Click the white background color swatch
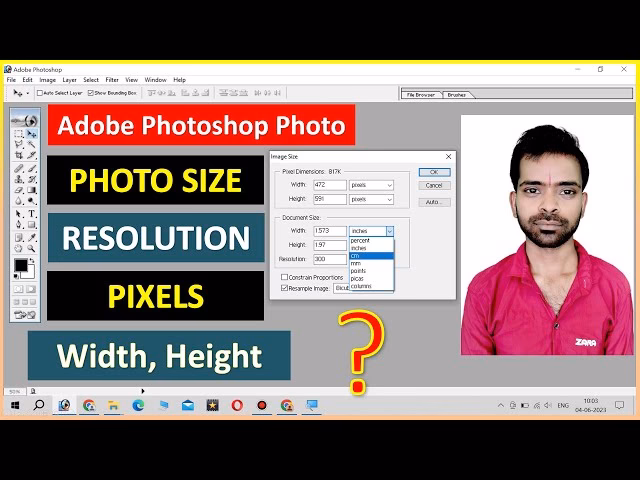Image resolution: width=640 pixels, height=480 pixels. [x=30, y=273]
